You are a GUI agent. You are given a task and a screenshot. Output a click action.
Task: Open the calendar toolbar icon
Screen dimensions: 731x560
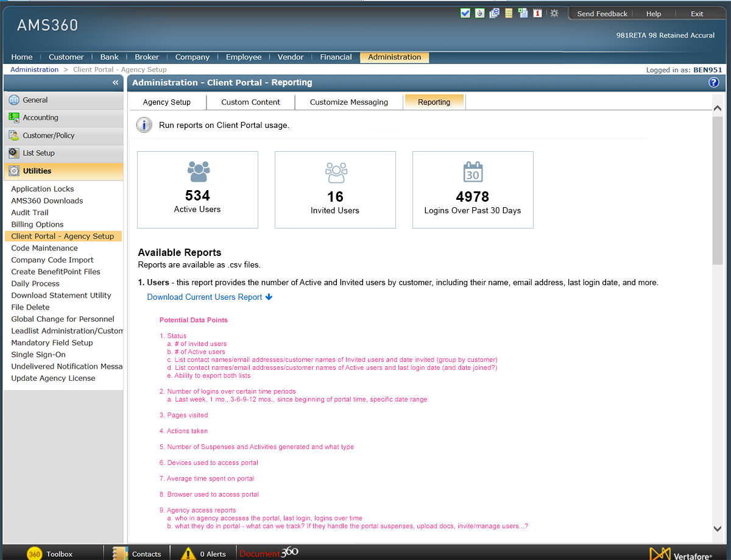pyautogui.click(x=538, y=13)
